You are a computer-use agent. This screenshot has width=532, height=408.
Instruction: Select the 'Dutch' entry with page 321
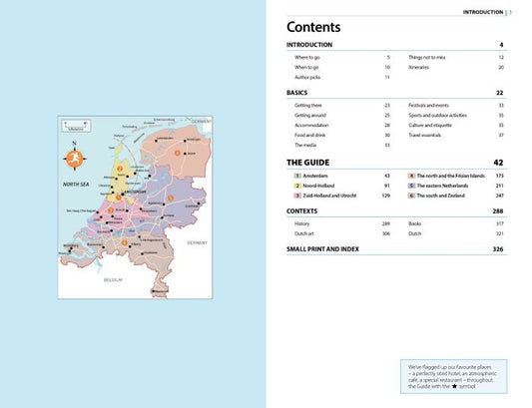(x=414, y=233)
